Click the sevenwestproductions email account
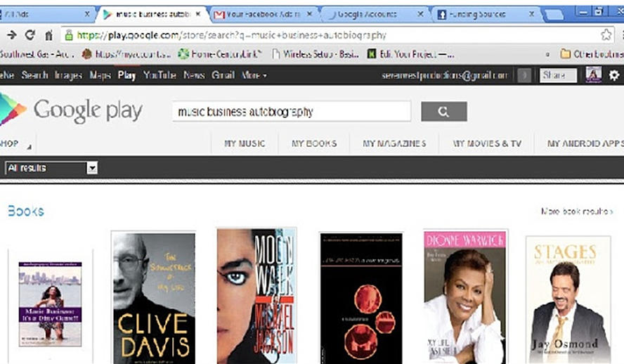Image resolution: width=624 pixels, height=364 pixels. point(445,75)
